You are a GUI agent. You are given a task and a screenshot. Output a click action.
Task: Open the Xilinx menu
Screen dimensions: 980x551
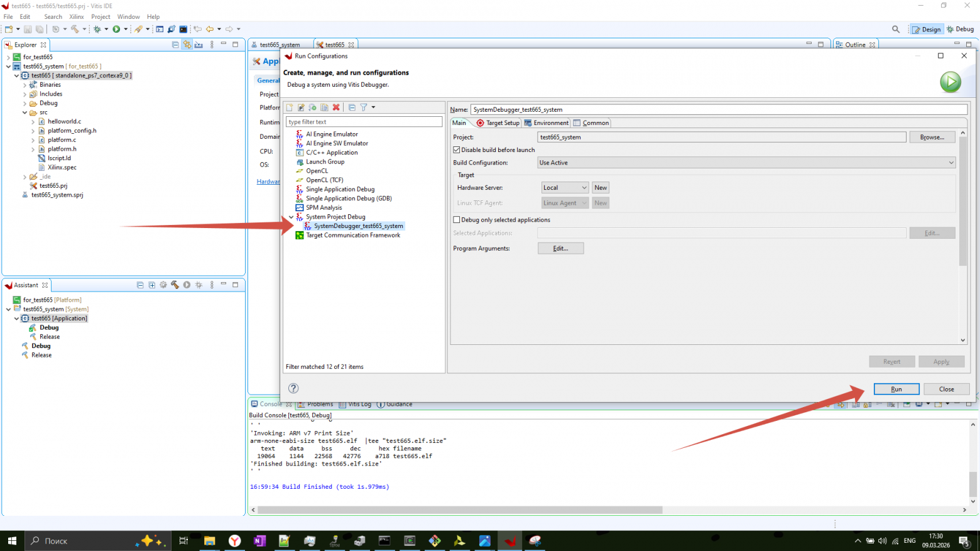(76, 17)
